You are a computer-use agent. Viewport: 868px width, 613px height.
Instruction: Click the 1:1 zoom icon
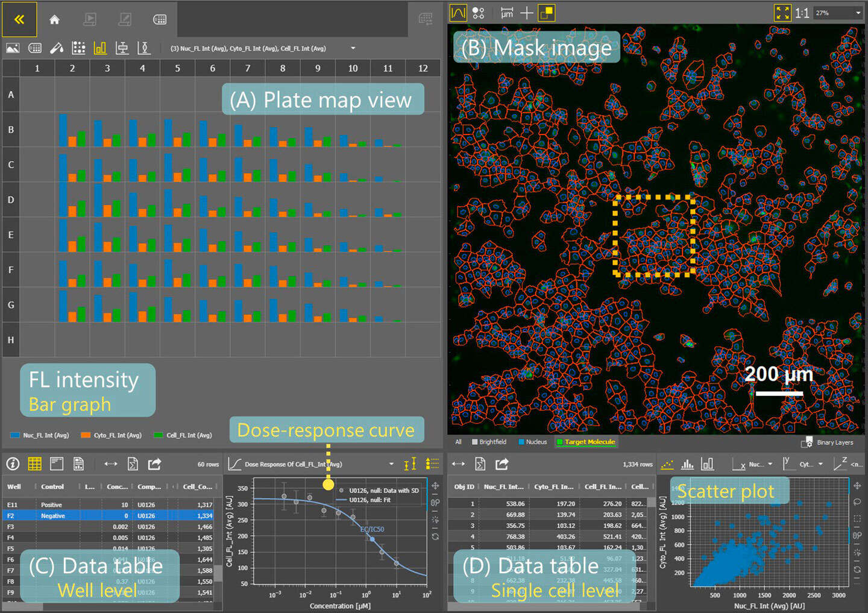pos(802,12)
